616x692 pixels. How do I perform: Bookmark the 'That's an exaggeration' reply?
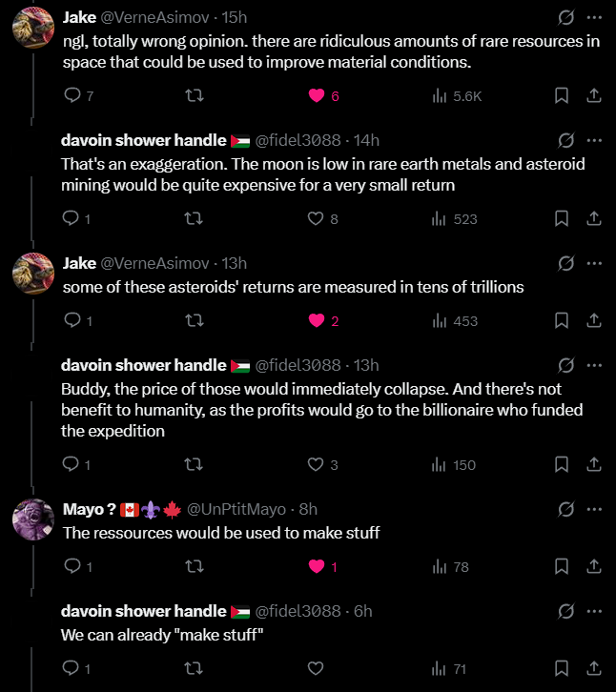pyautogui.click(x=563, y=218)
